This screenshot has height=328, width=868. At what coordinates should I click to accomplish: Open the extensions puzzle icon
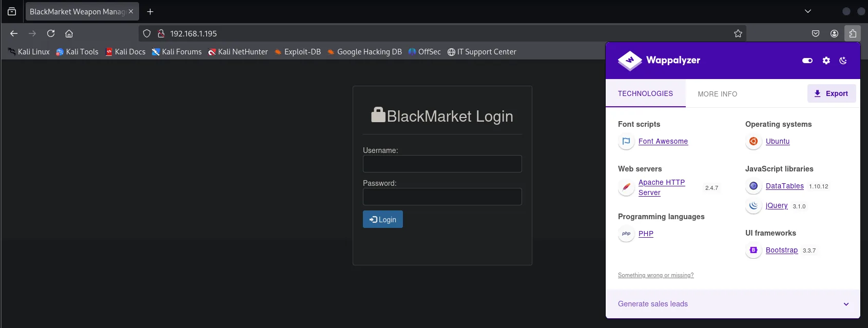pos(853,33)
